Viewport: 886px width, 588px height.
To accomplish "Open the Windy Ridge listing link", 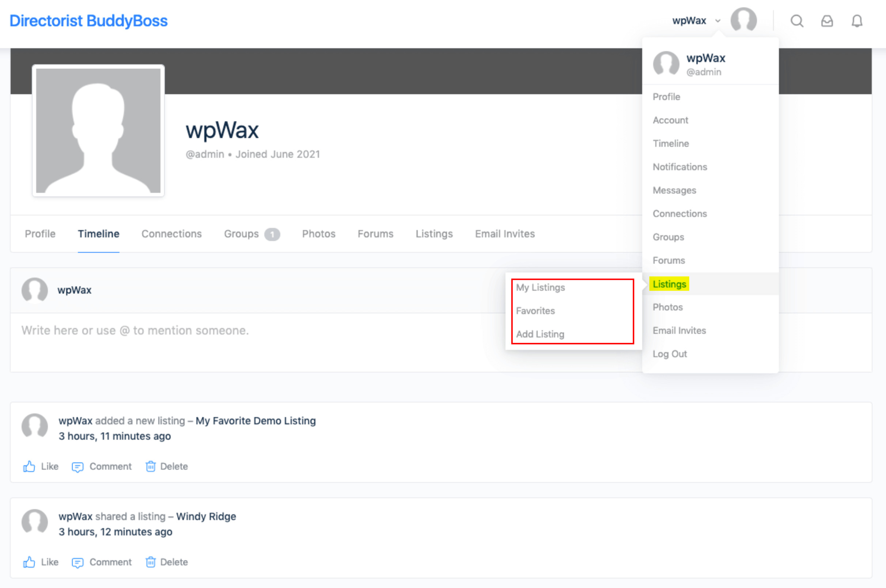I will 206,516.
